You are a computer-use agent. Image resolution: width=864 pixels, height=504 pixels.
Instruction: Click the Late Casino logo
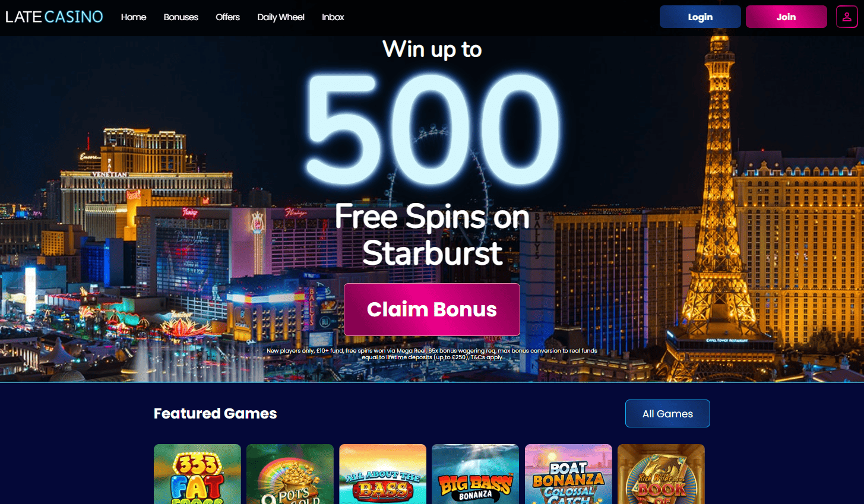pos(54,17)
